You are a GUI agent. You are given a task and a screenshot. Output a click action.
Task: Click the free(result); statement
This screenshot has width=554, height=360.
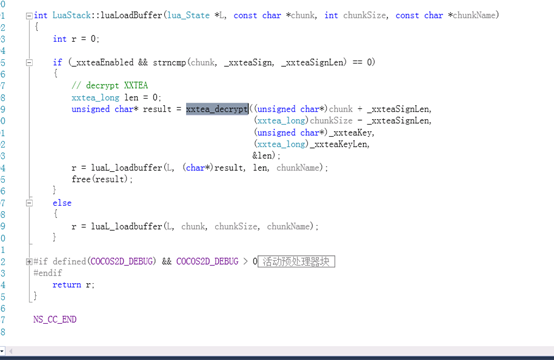(102, 179)
